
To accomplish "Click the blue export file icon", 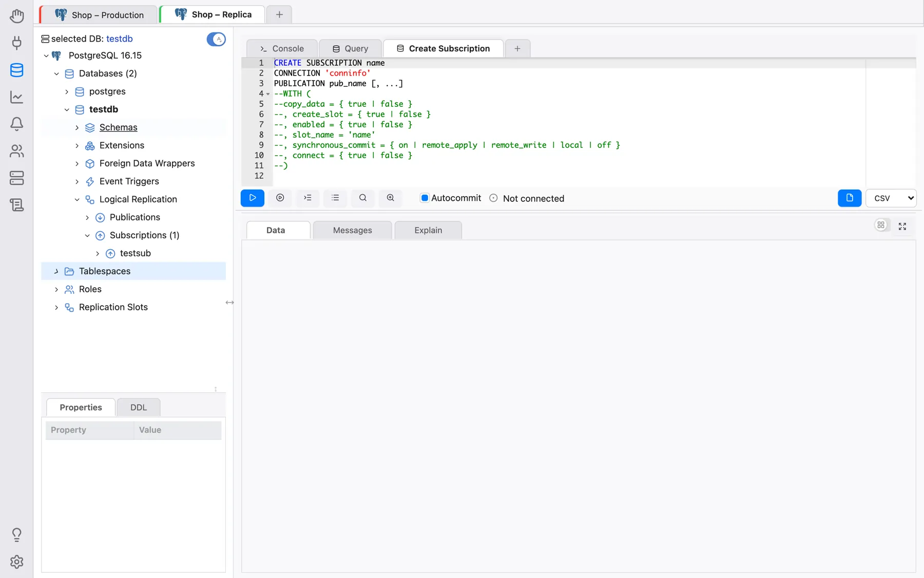I will click(x=850, y=198).
